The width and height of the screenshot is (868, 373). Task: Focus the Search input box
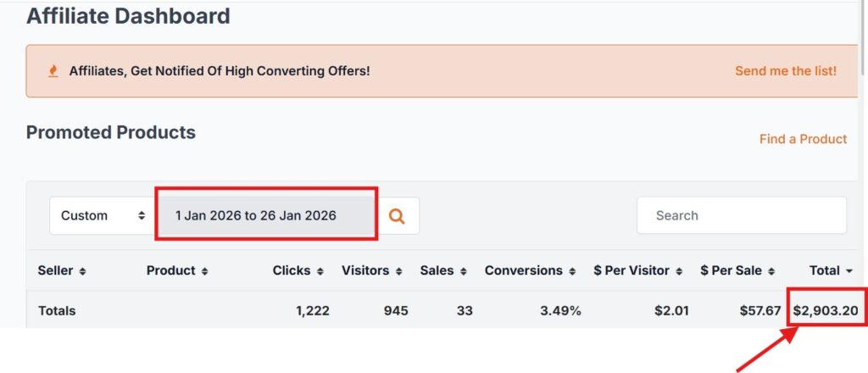click(x=741, y=215)
